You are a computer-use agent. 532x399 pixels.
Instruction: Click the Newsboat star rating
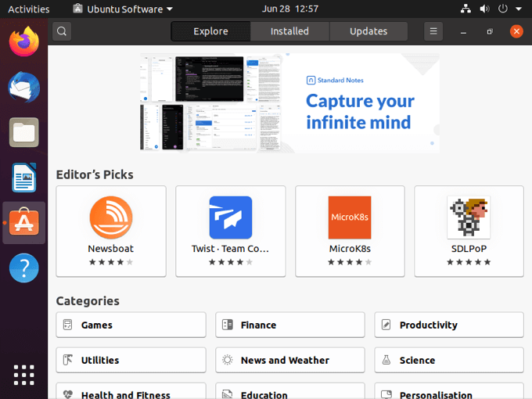[111, 262]
